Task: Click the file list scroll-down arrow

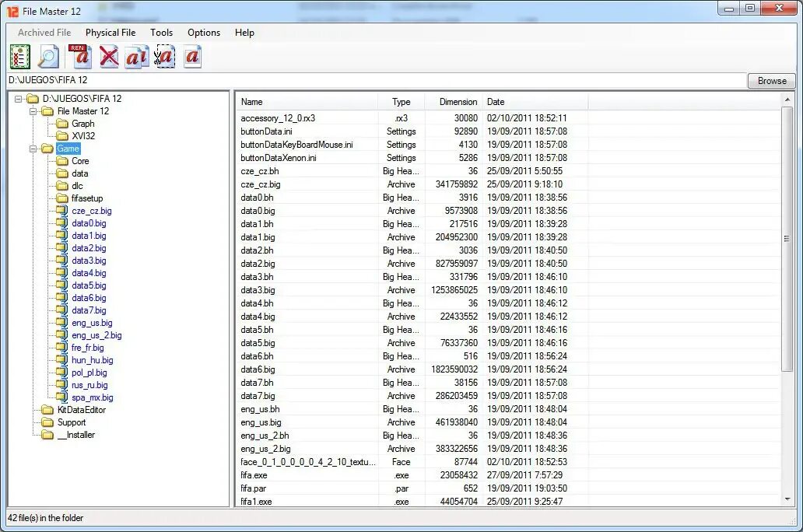Action: [x=787, y=499]
